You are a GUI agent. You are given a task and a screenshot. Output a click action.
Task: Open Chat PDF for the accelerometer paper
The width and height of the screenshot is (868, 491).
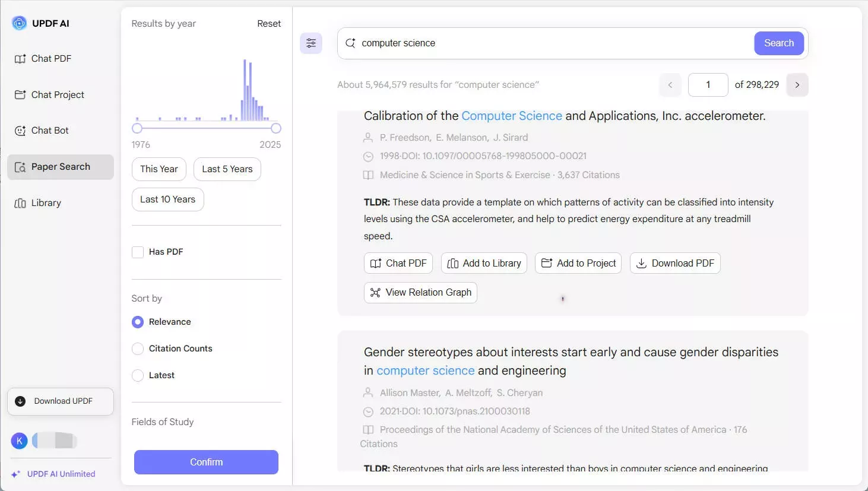398,263
